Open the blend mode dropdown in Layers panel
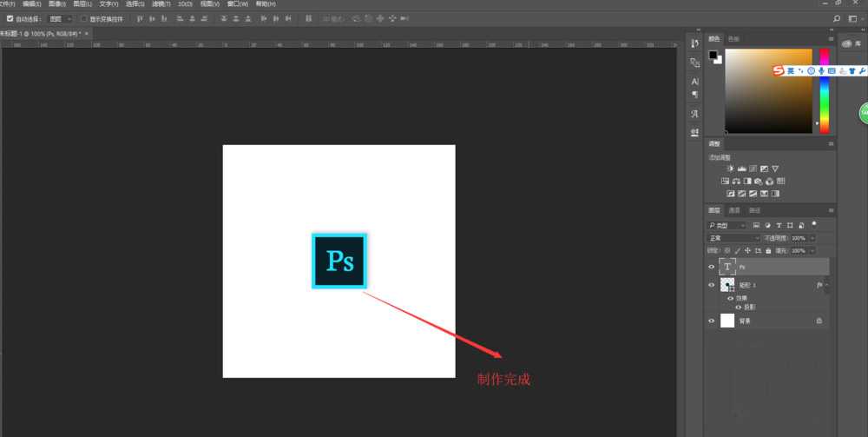 733,238
